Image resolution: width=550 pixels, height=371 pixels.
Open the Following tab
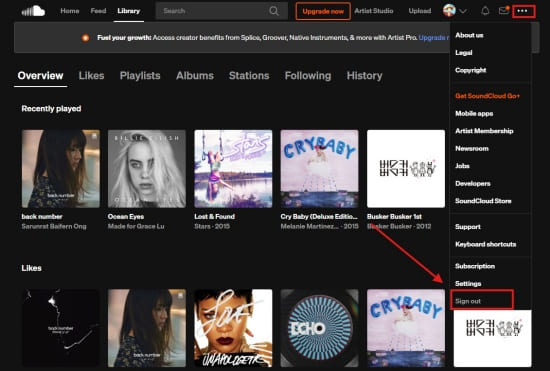308,76
